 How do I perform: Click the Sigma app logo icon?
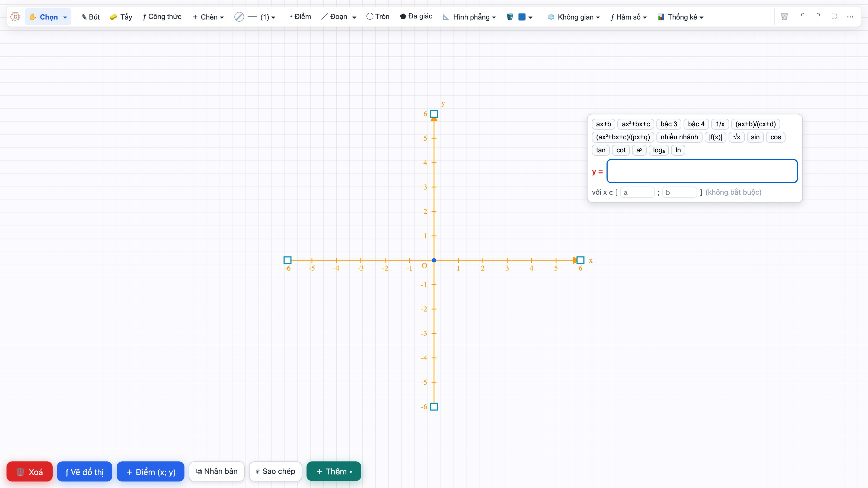point(15,17)
